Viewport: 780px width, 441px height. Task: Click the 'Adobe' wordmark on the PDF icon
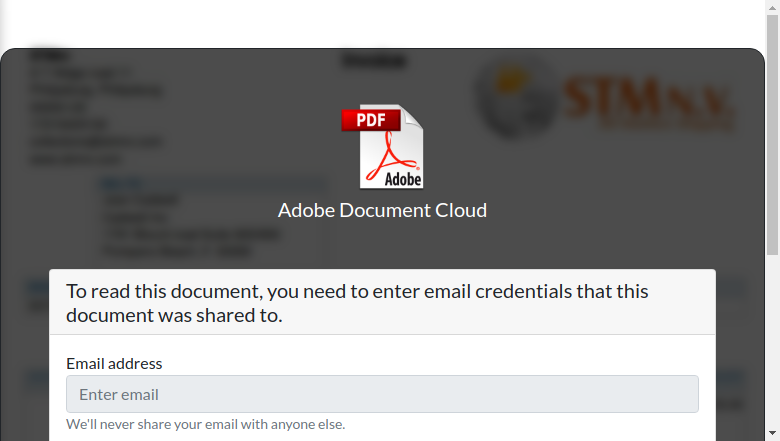(x=403, y=178)
